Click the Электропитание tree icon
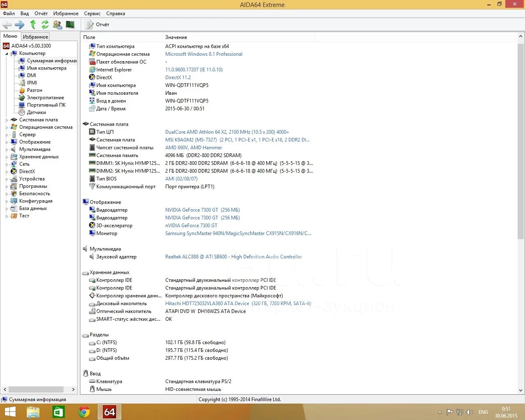This screenshot has width=525, height=420. (x=22, y=98)
